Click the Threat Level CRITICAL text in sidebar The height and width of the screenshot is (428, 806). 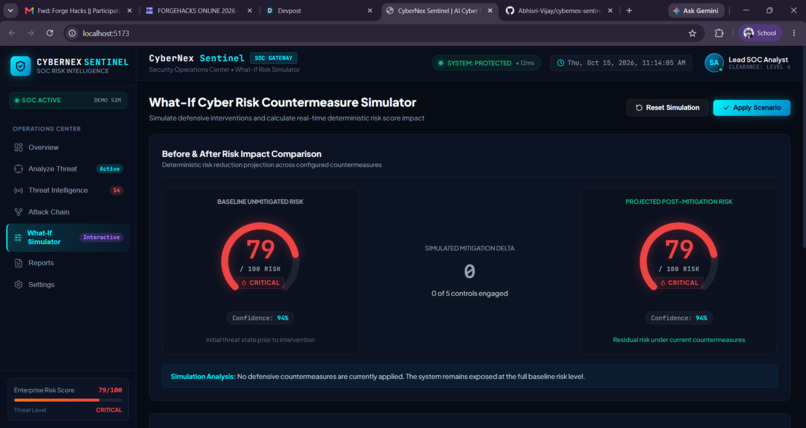click(x=108, y=410)
